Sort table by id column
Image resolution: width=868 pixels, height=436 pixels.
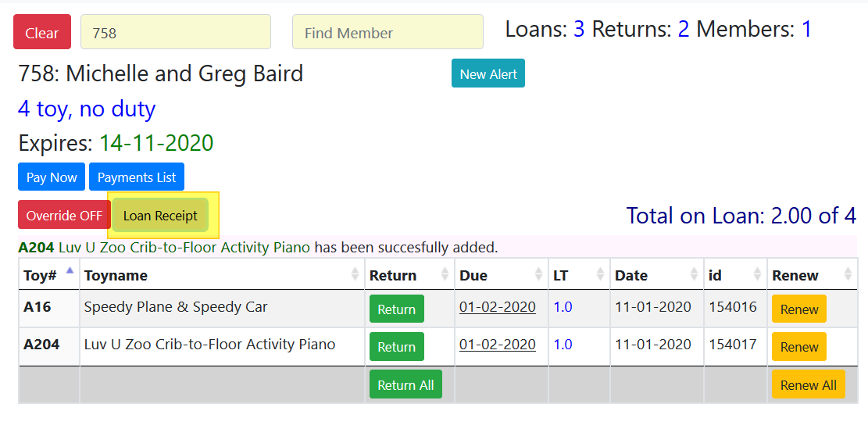point(757,275)
